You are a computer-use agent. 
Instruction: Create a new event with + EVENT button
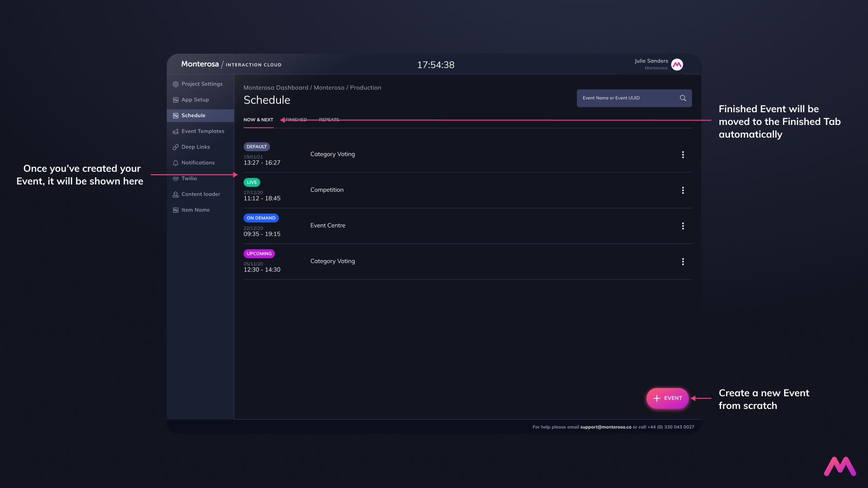[667, 398]
